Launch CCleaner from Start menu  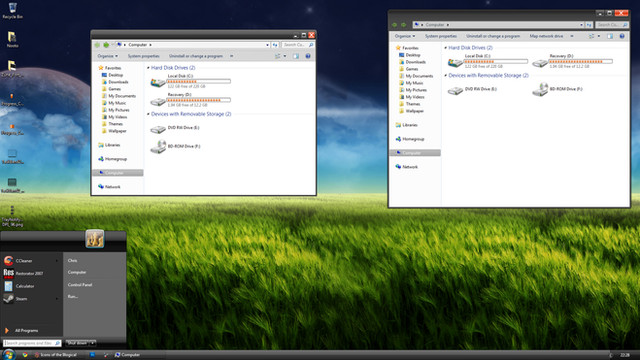(x=31, y=260)
